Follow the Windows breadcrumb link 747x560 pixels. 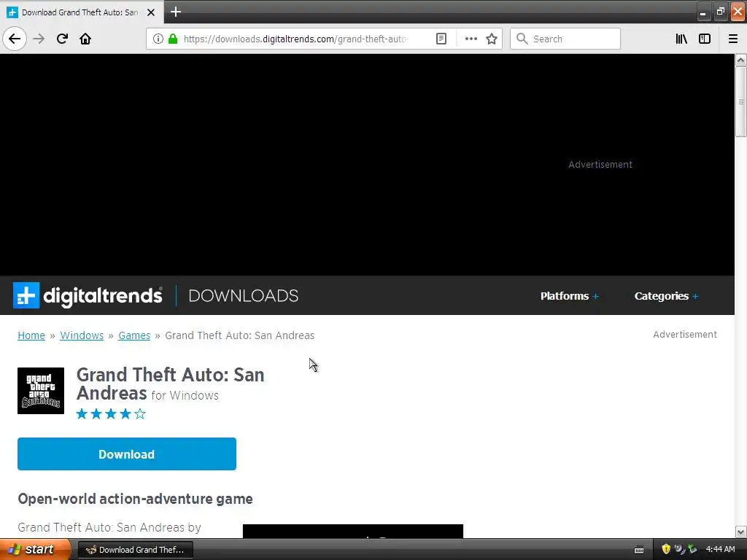pyautogui.click(x=82, y=335)
